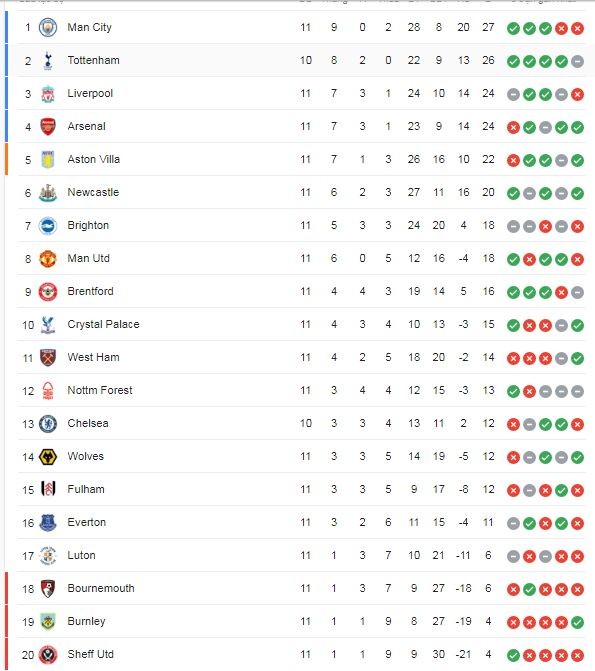Select the Crystal Palace team name
This screenshot has width=595, height=671.
point(104,324)
